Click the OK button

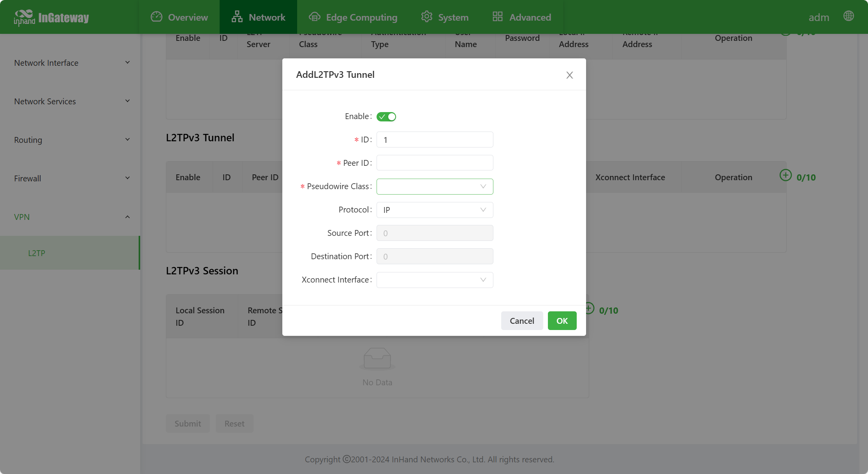tap(562, 321)
